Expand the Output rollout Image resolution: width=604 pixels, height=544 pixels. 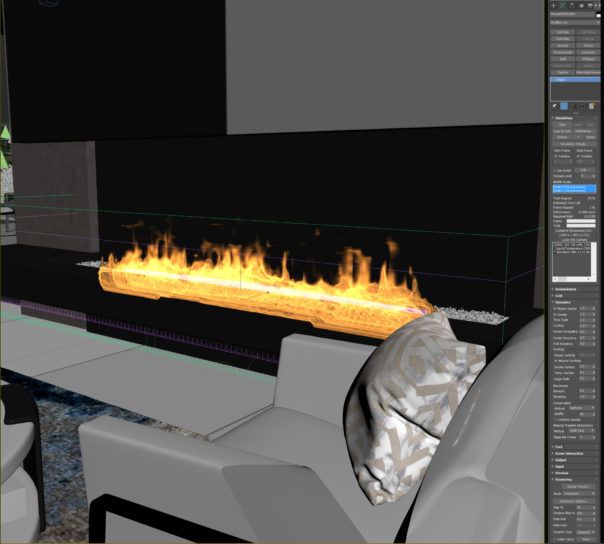pyautogui.click(x=560, y=460)
